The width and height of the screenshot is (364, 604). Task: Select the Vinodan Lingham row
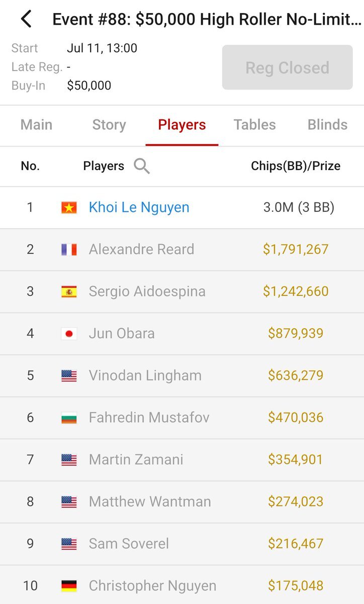click(x=182, y=375)
